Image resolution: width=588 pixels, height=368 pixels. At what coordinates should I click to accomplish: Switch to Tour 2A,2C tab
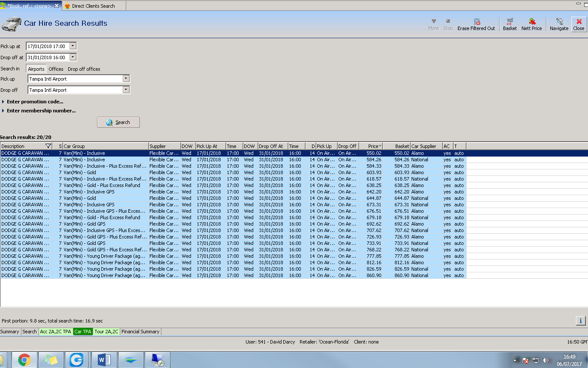(x=106, y=332)
